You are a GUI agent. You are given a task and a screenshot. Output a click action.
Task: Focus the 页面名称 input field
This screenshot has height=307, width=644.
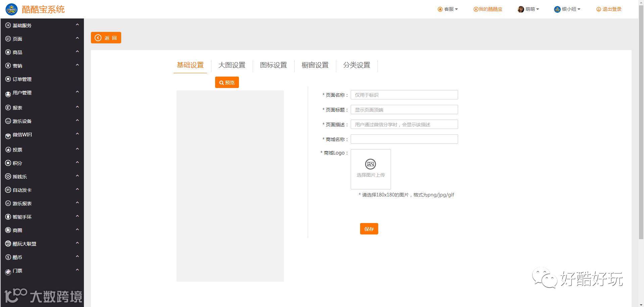404,95
